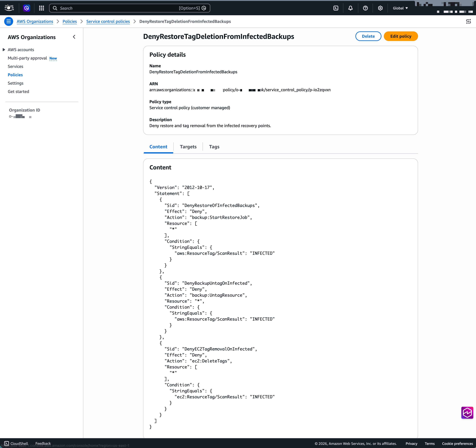Open Get started in the sidebar
476x448 pixels.
click(x=18, y=92)
